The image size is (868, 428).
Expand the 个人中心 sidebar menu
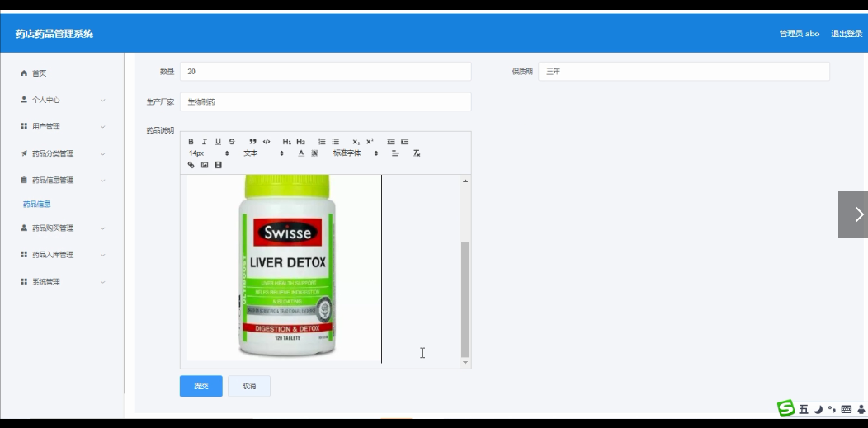pos(63,100)
